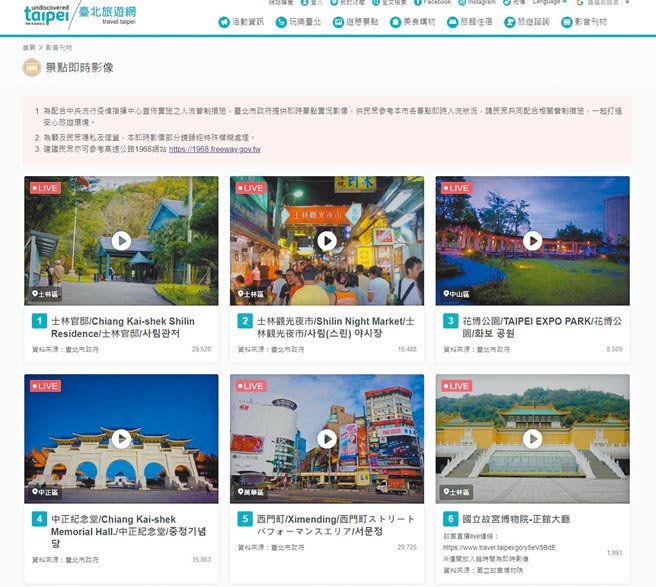Click the picture icon next to 遊憩景點

[338, 22]
